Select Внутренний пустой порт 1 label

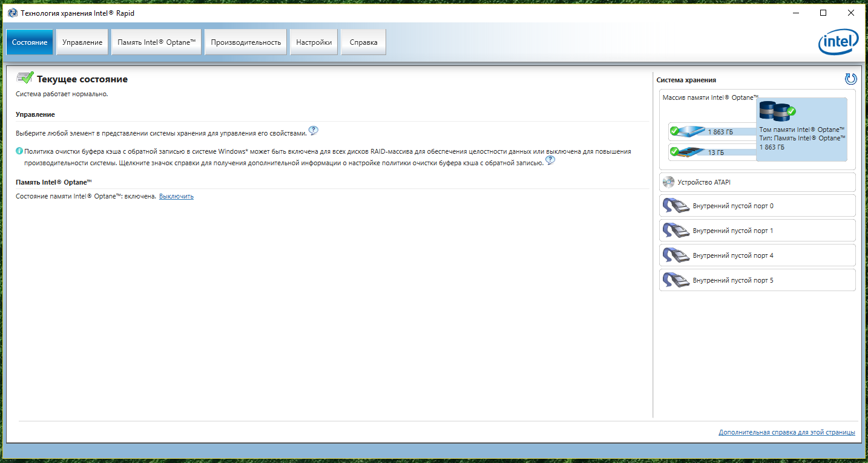[733, 231]
